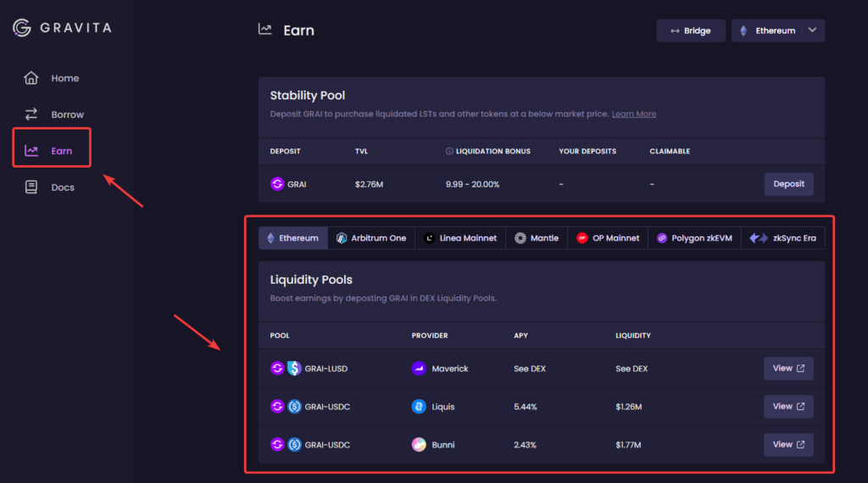
Task: Click the $1.77M liquidity value
Action: (x=628, y=445)
